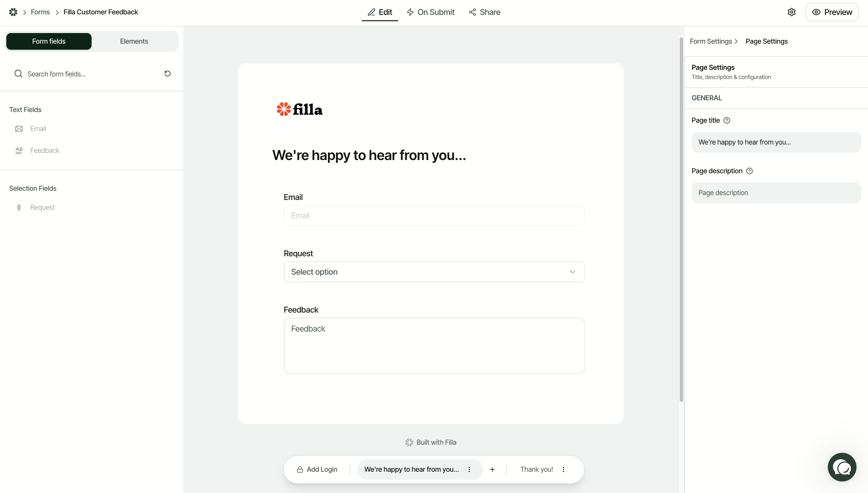Open the current page three-dot menu
Image resolution: width=868 pixels, height=493 pixels.
coord(470,469)
